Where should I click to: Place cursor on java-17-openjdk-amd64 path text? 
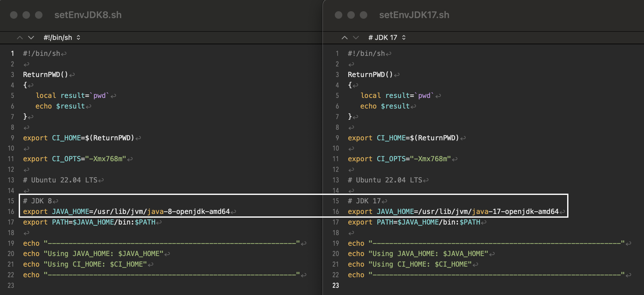[515, 212]
